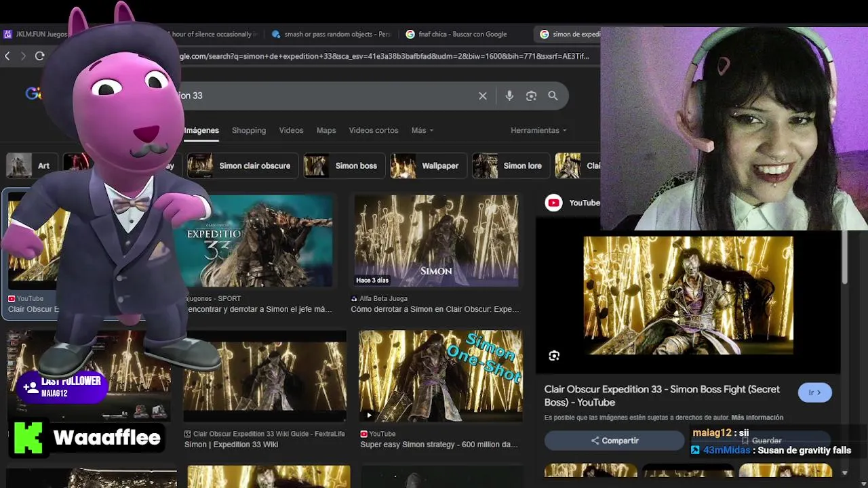Image resolution: width=868 pixels, height=488 pixels.
Task: Select the Videos cortos search tab
Action: pyautogui.click(x=374, y=130)
